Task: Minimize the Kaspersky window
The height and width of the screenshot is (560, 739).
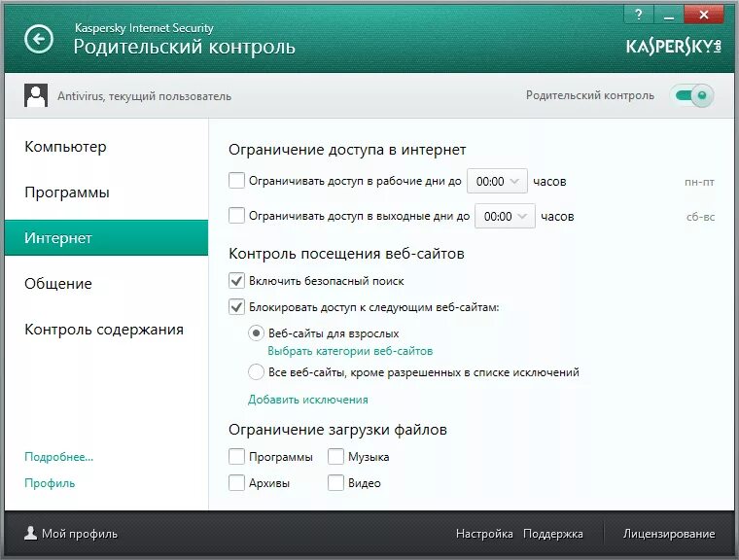Action: [x=668, y=15]
